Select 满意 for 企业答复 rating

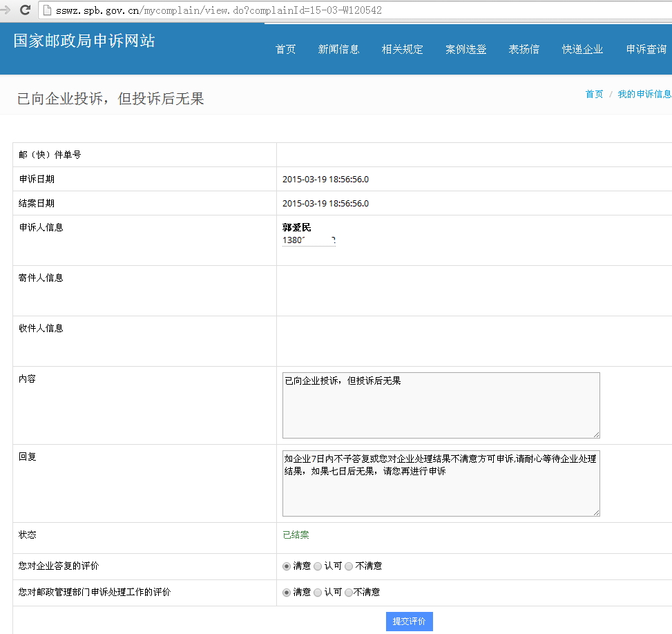click(287, 566)
